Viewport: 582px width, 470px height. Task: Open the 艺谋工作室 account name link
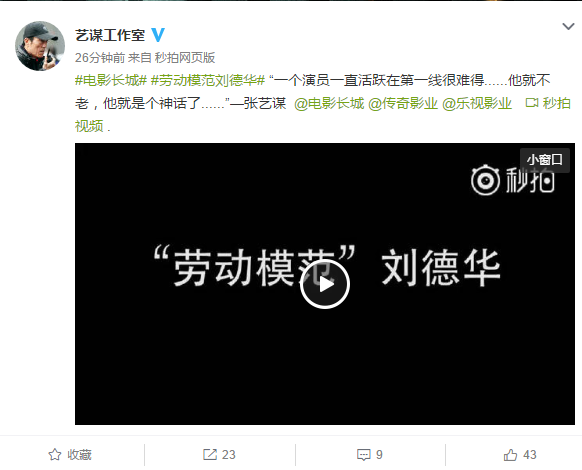[110, 35]
